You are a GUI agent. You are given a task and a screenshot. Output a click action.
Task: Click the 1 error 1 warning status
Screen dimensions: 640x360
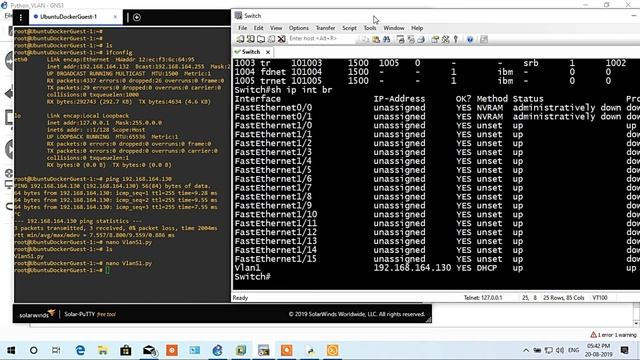[x=613, y=335]
